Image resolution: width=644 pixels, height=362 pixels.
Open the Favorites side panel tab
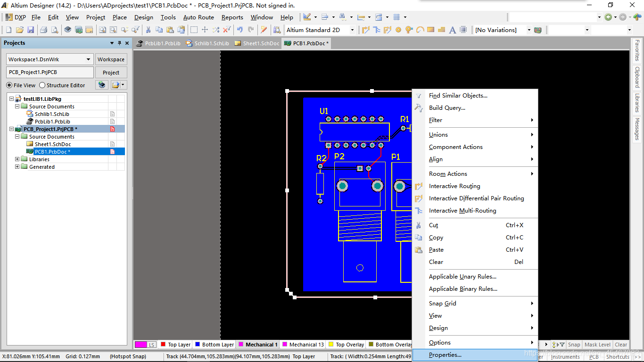click(x=637, y=51)
